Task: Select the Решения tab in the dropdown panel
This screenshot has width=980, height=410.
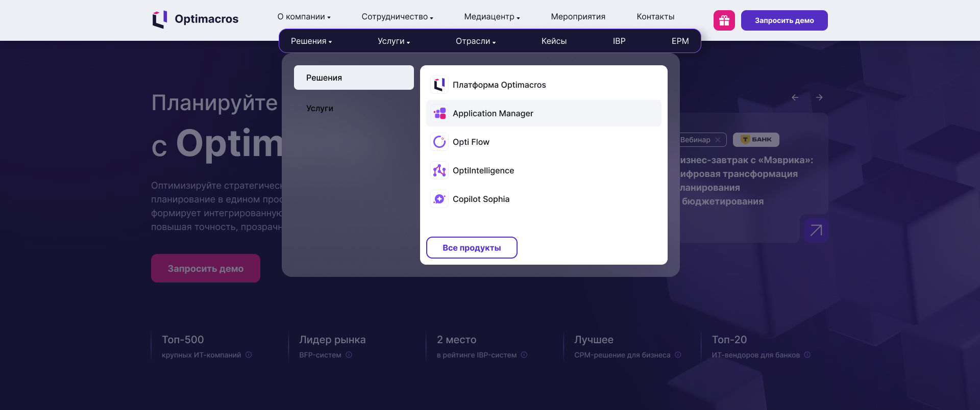Action: [354, 78]
